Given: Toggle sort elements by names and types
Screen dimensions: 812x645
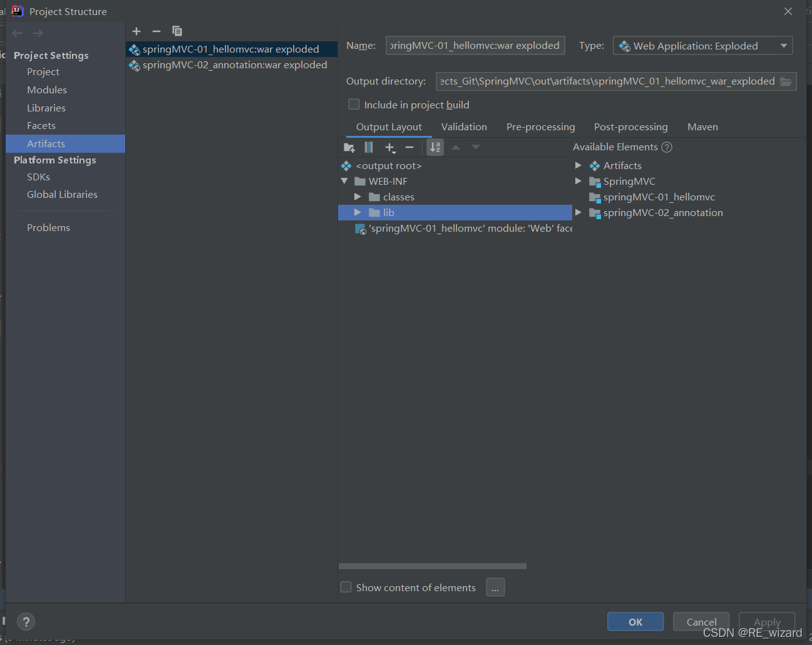Looking at the screenshot, I should pyautogui.click(x=435, y=147).
